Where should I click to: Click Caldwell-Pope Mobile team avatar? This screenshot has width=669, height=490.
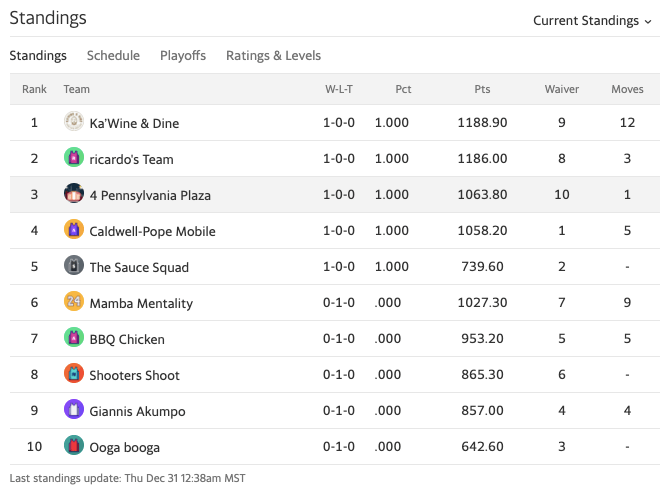[73, 230]
